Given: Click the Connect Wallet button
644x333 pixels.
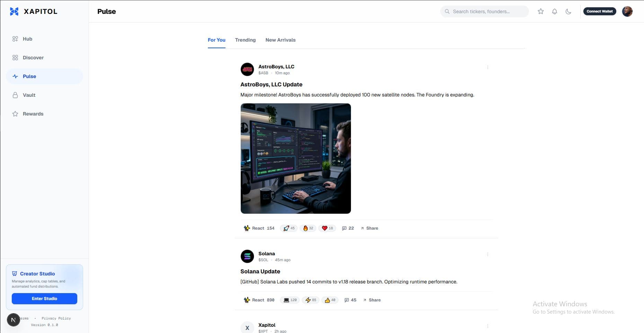Looking at the screenshot, I should click(599, 11).
